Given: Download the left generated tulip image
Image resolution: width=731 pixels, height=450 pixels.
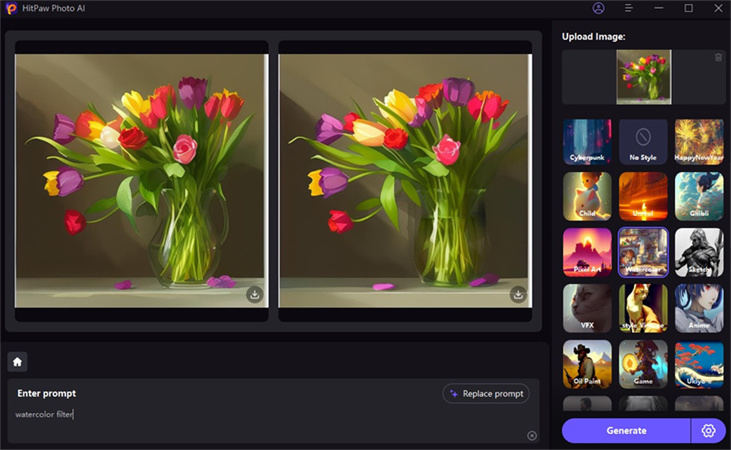Looking at the screenshot, I should pyautogui.click(x=255, y=294).
